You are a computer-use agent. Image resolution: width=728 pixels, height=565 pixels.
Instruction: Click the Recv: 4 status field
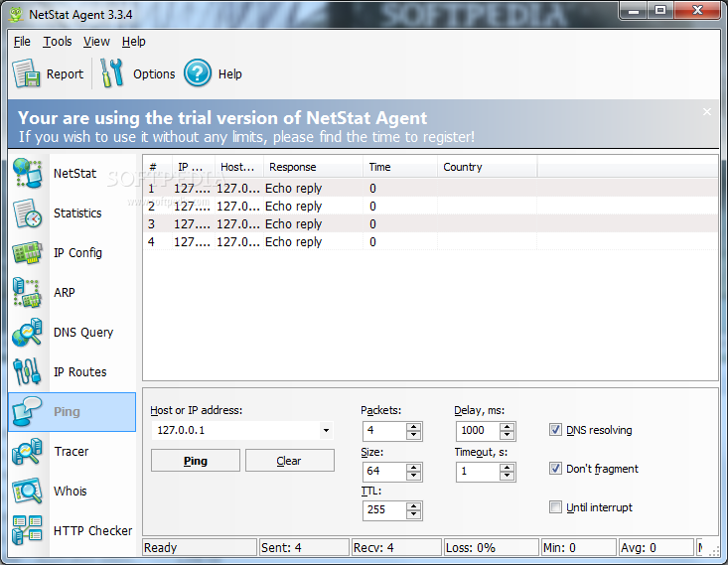pyautogui.click(x=396, y=548)
